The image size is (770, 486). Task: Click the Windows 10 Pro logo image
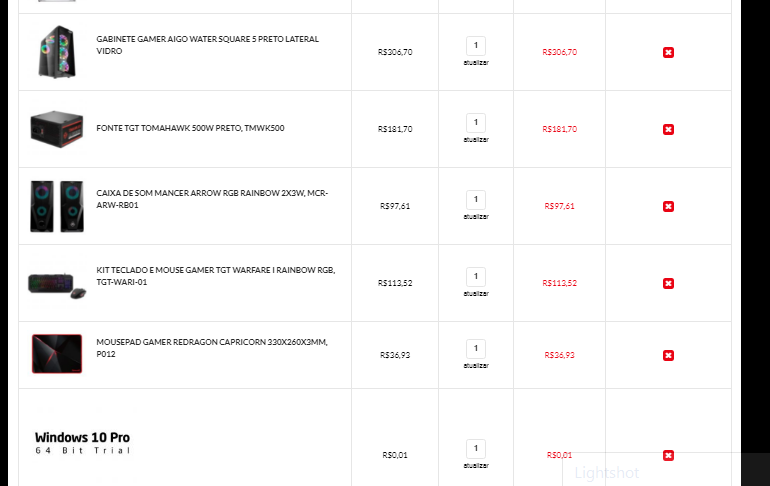pyautogui.click(x=82, y=443)
